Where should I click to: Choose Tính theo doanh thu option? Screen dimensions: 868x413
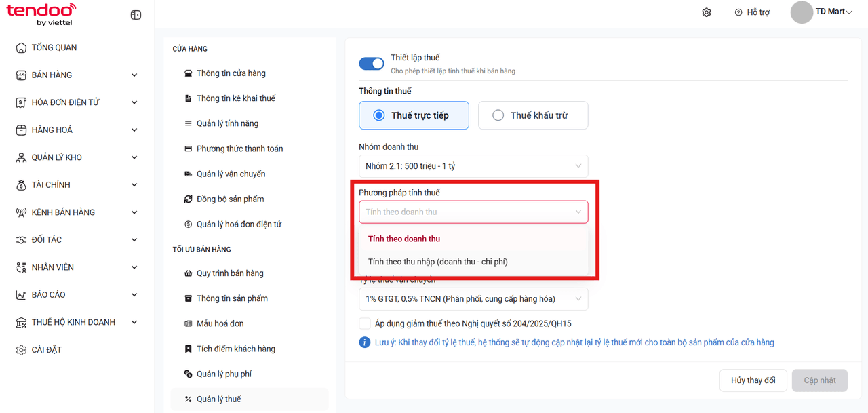(473, 239)
